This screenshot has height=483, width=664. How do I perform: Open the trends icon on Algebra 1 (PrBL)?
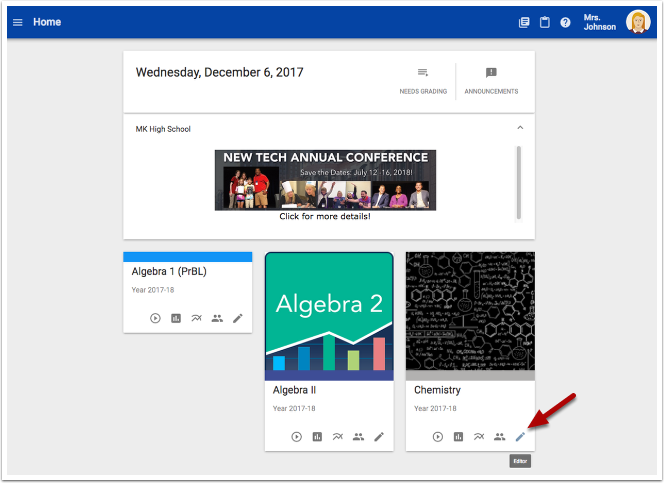pos(196,318)
